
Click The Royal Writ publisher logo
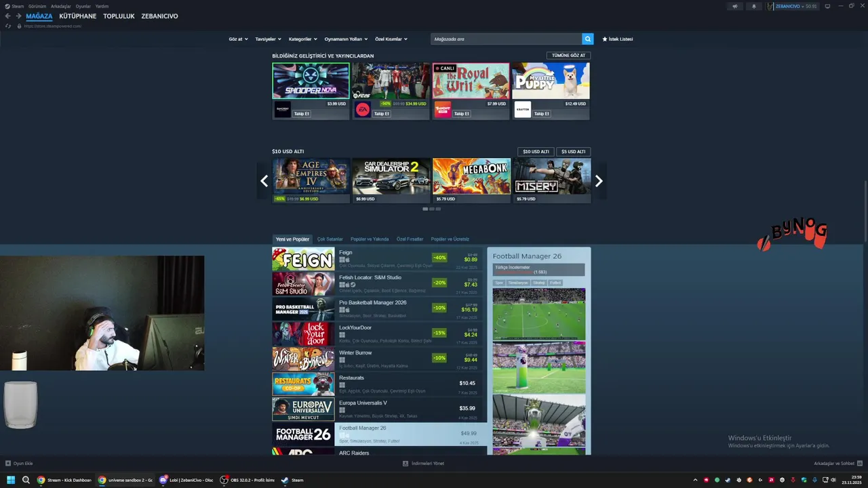pyautogui.click(x=443, y=110)
